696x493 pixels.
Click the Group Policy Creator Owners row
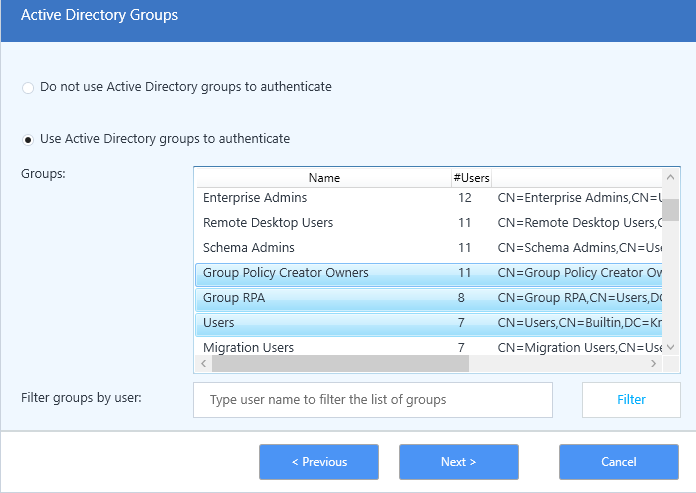coord(285,273)
